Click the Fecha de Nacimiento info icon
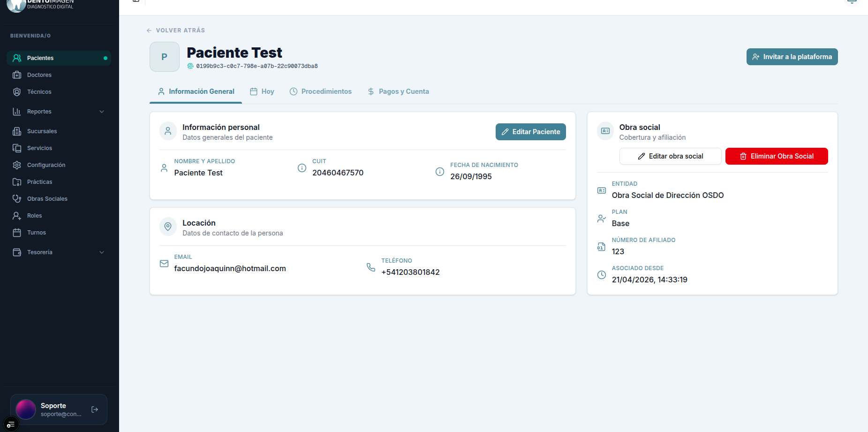This screenshot has width=868, height=432. click(x=440, y=172)
